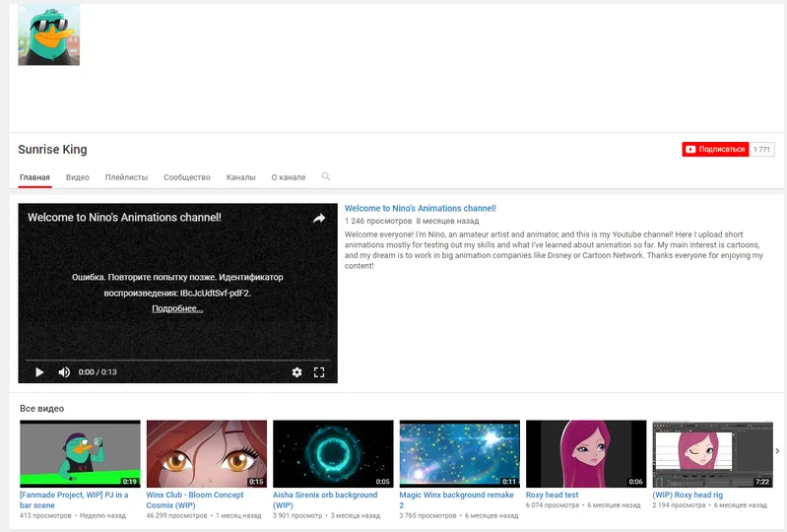
Task: Open the О канале tab
Action: point(289,177)
